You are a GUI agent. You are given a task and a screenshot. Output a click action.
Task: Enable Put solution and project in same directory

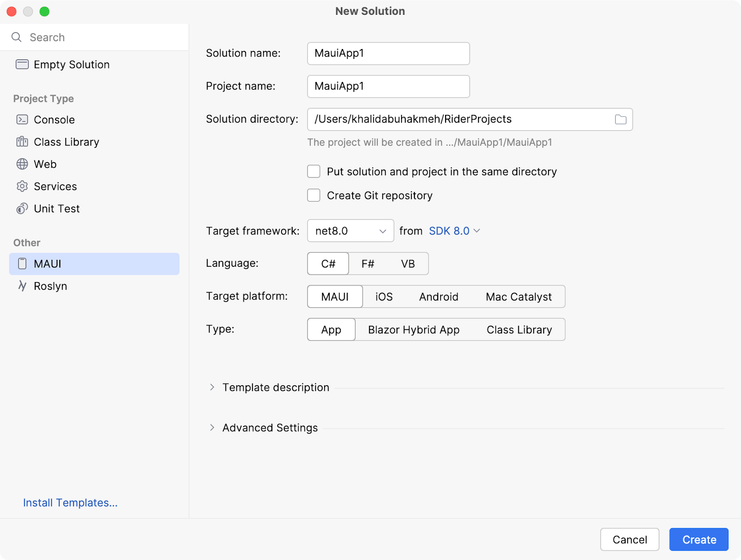(x=314, y=171)
